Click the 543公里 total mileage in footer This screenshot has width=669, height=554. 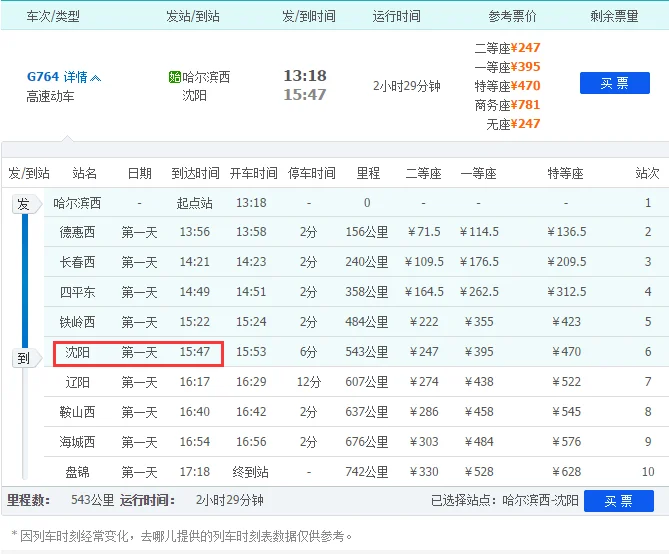click(x=93, y=500)
